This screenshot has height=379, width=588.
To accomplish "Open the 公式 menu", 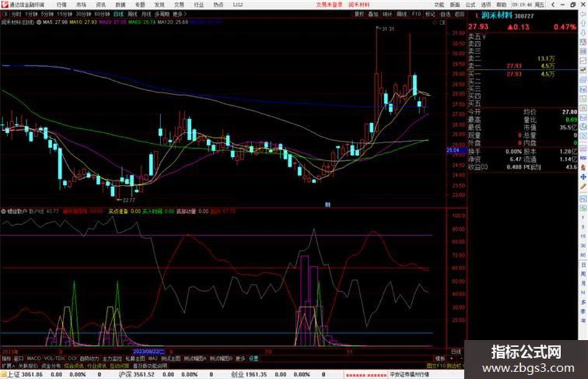I will 470,4.
